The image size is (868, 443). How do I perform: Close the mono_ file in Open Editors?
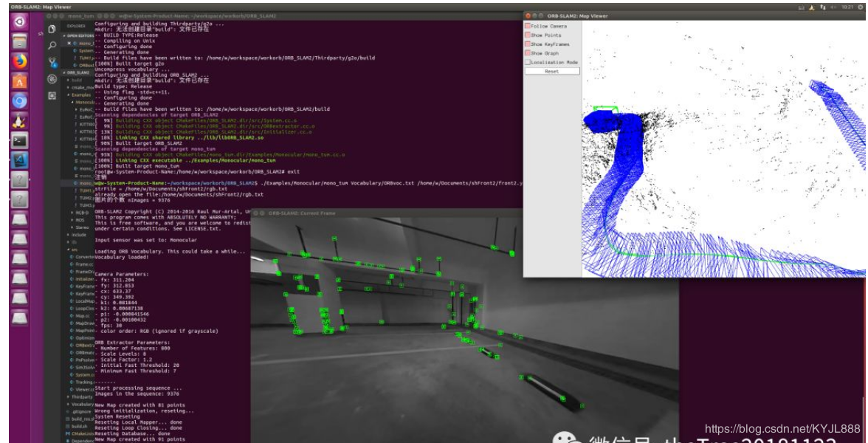[69, 43]
